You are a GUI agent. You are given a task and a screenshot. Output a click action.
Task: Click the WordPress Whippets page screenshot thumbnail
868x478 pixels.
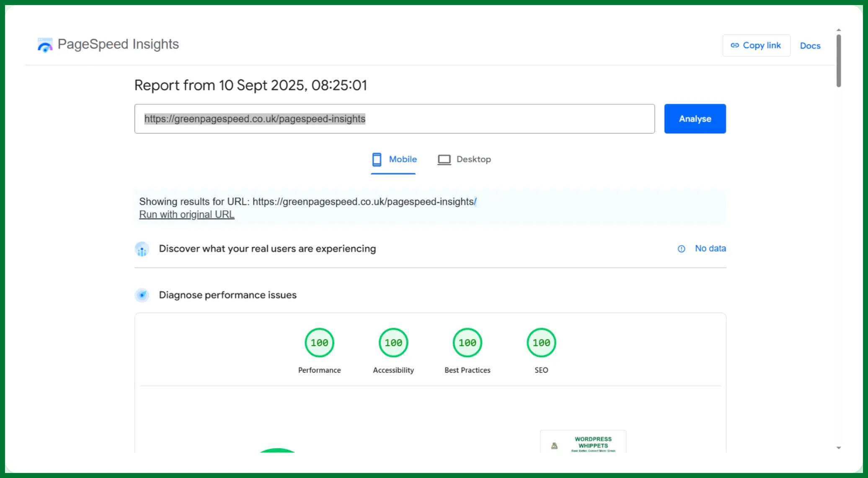583,442
